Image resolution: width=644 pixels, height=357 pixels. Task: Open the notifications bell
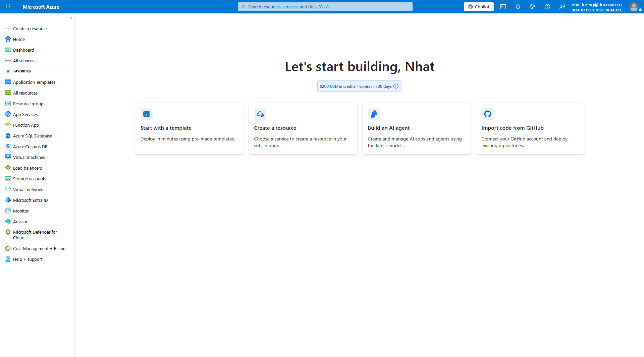(x=518, y=7)
